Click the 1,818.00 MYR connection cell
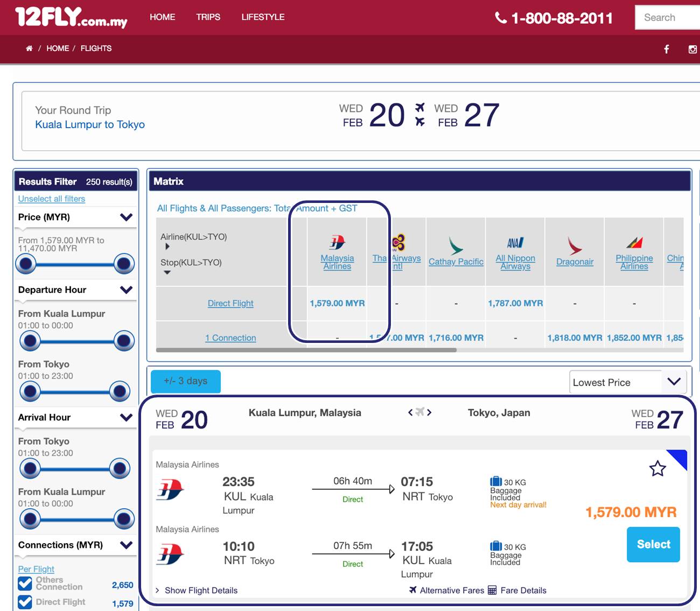The image size is (700, 611). click(575, 338)
